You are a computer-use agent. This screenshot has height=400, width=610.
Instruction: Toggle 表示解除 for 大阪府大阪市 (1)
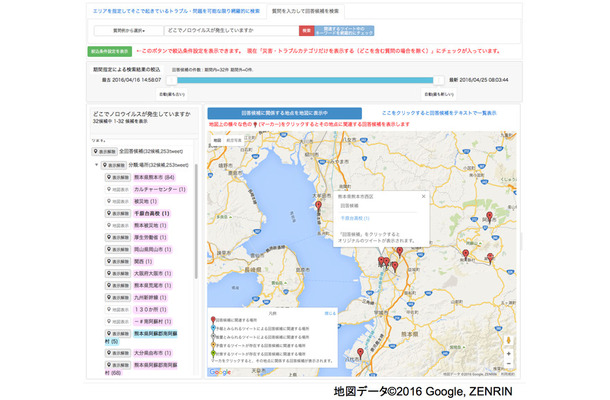click(x=118, y=274)
